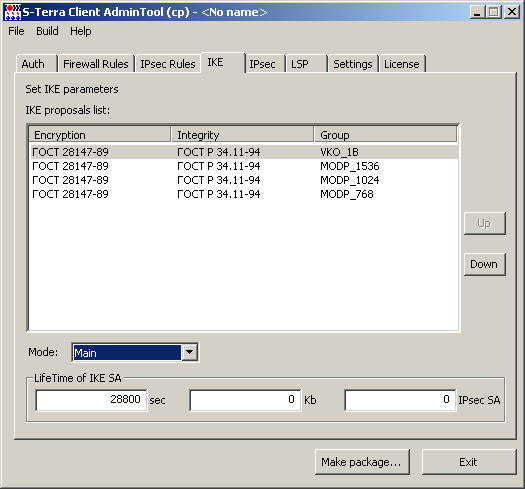Click the S-Terra app icon in title bar

coord(13,12)
